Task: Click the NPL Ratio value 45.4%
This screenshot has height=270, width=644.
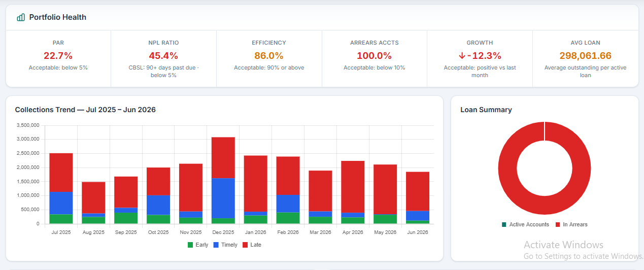Action: tap(163, 56)
